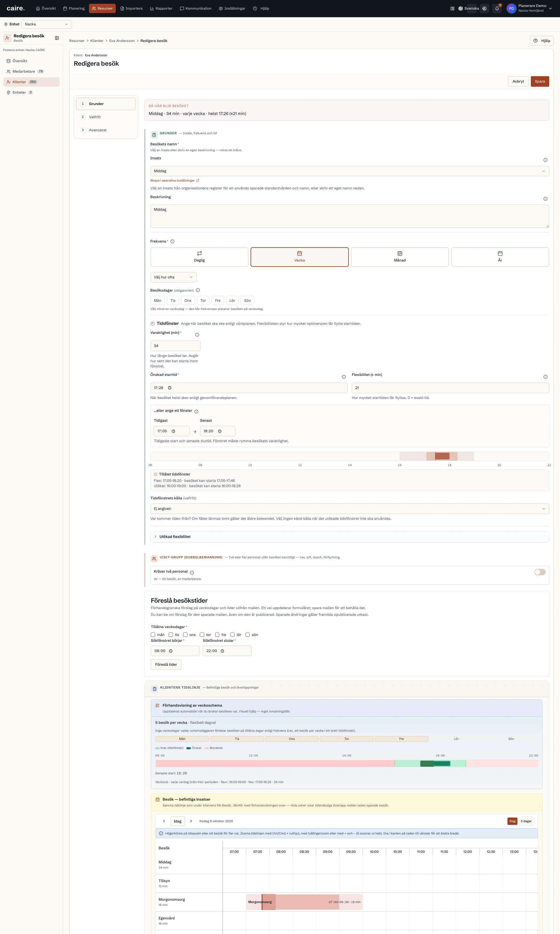Viewport: 560px width, 934px height.
Task: Check the fre allowed weekday checkbox
Action: [x=217, y=635]
